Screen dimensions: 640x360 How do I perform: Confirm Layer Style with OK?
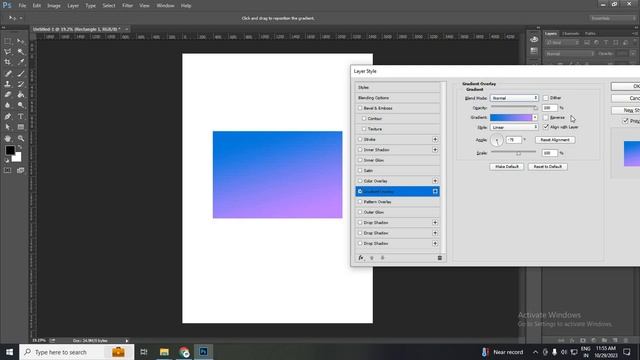(625, 87)
